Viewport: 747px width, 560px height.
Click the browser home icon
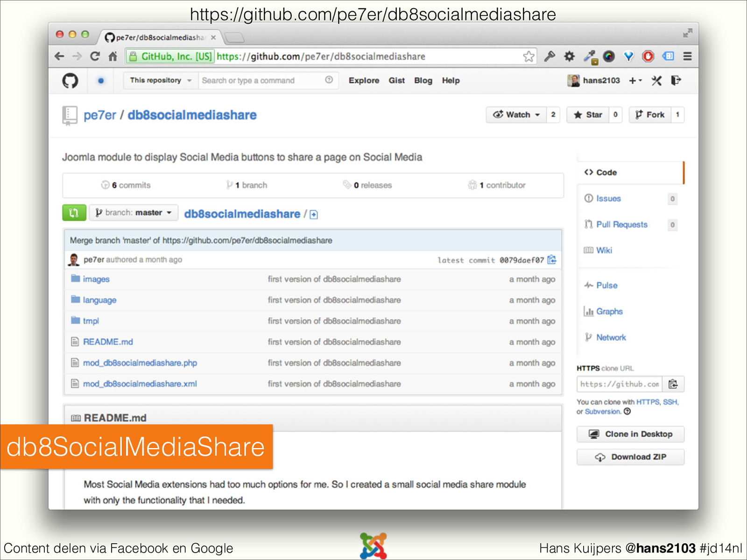(113, 56)
